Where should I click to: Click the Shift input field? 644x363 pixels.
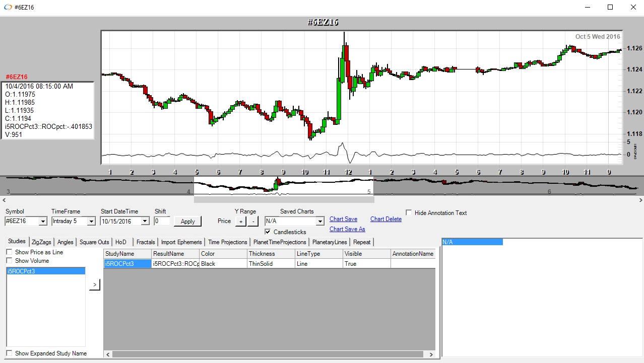click(x=162, y=221)
